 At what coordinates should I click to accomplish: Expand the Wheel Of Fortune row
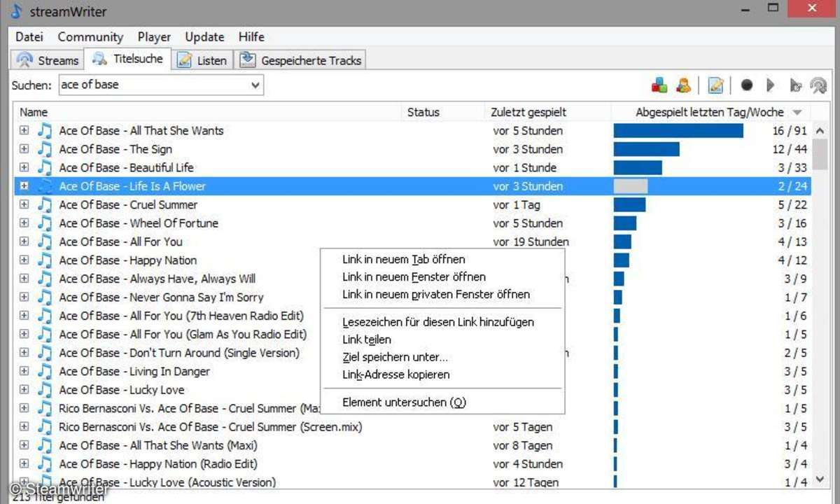pos(24,223)
